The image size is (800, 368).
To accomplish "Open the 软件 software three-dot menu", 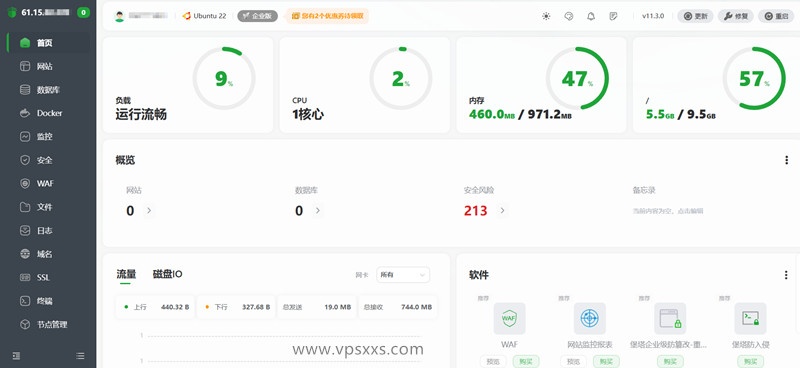I will 786,275.
